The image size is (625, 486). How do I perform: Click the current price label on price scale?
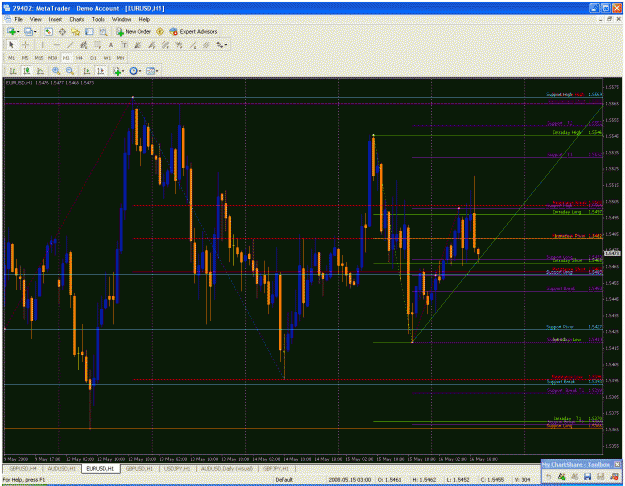tap(612, 253)
